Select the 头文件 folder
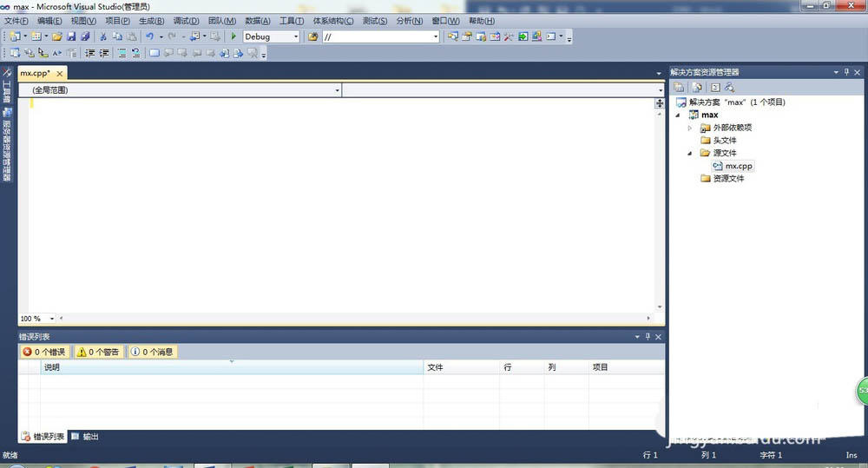This screenshot has width=868, height=468. (x=719, y=140)
